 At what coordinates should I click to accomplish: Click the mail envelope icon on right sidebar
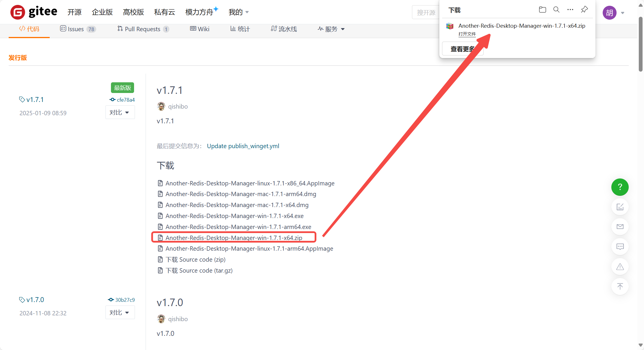pyautogui.click(x=620, y=227)
